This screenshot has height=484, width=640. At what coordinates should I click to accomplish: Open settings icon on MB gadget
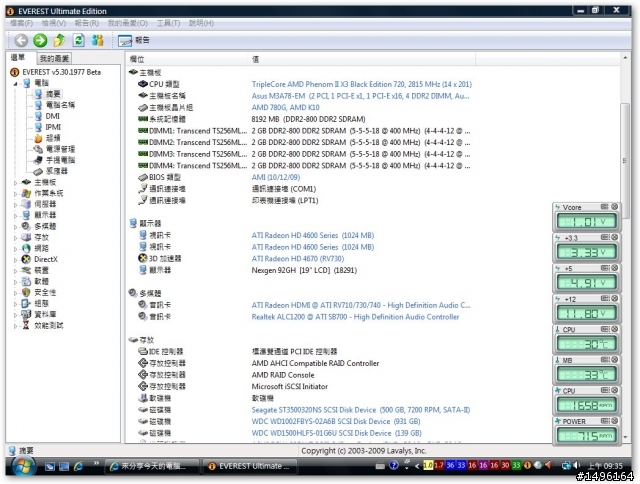[x=605, y=360]
